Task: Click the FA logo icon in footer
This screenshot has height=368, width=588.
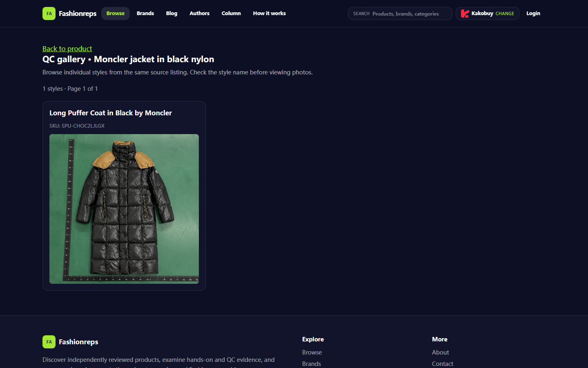Action: click(x=49, y=342)
